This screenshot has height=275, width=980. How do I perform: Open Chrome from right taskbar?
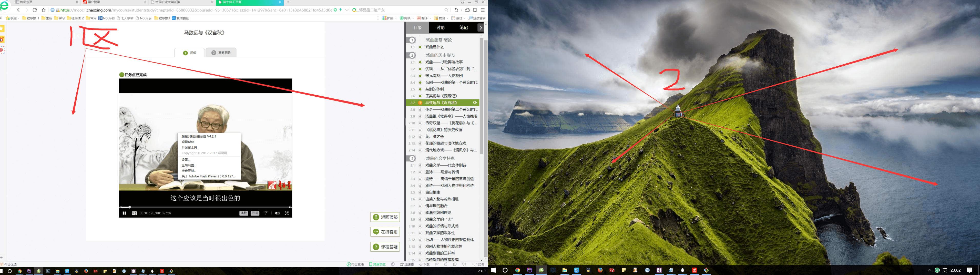(517, 270)
